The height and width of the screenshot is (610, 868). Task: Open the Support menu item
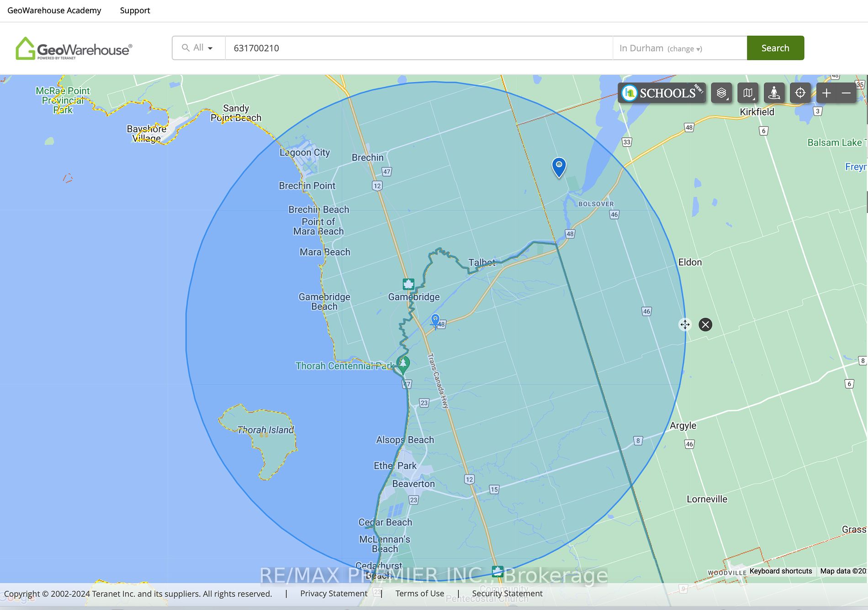135,10
